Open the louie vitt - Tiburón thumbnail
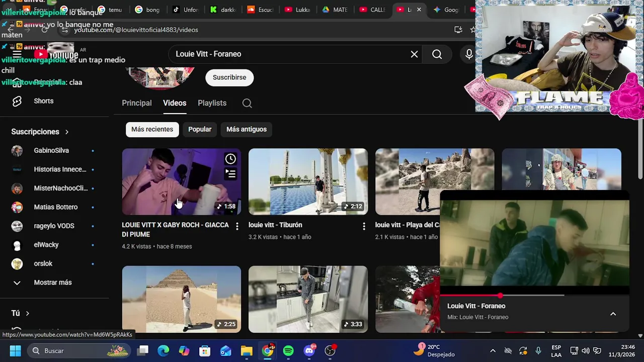This screenshot has height=362, width=644. point(308,182)
